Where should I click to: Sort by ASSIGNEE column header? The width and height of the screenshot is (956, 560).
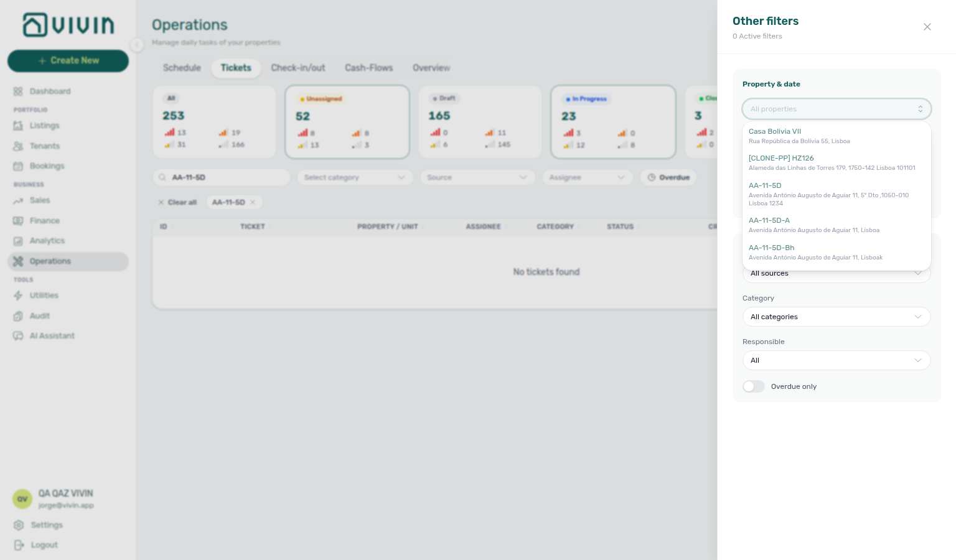click(x=484, y=226)
